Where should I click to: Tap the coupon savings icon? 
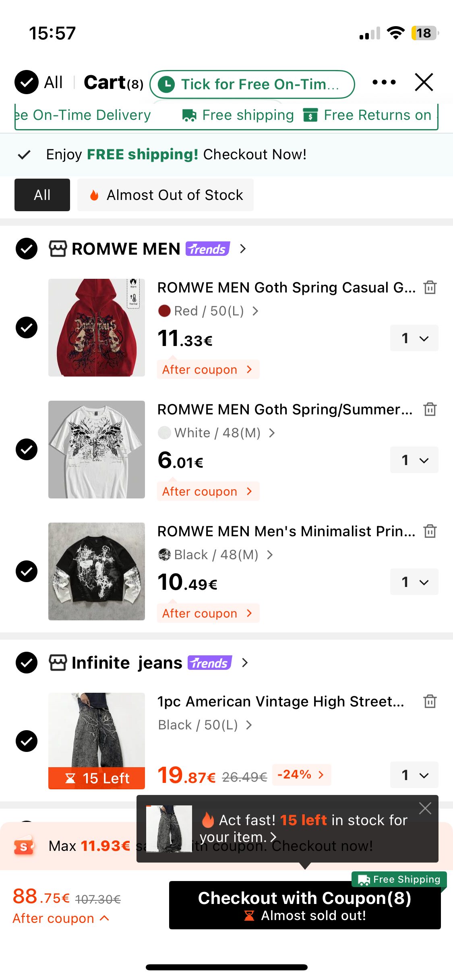[24, 846]
